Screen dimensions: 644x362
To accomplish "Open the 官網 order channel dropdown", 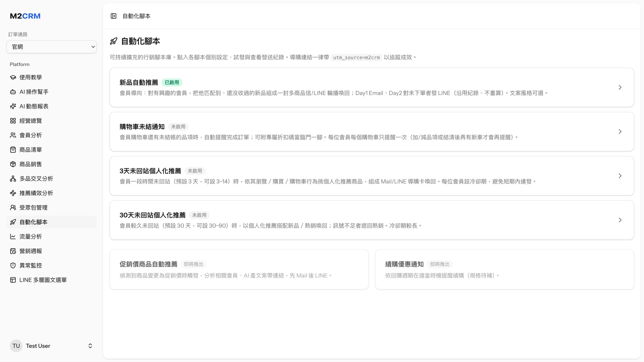I will click(x=52, y=47).
